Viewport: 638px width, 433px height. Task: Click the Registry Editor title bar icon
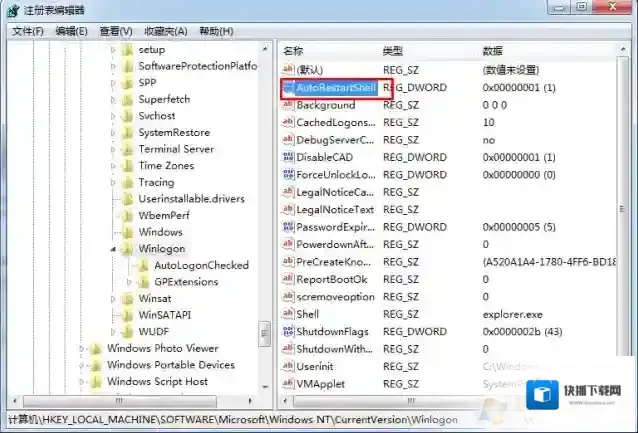12,10
